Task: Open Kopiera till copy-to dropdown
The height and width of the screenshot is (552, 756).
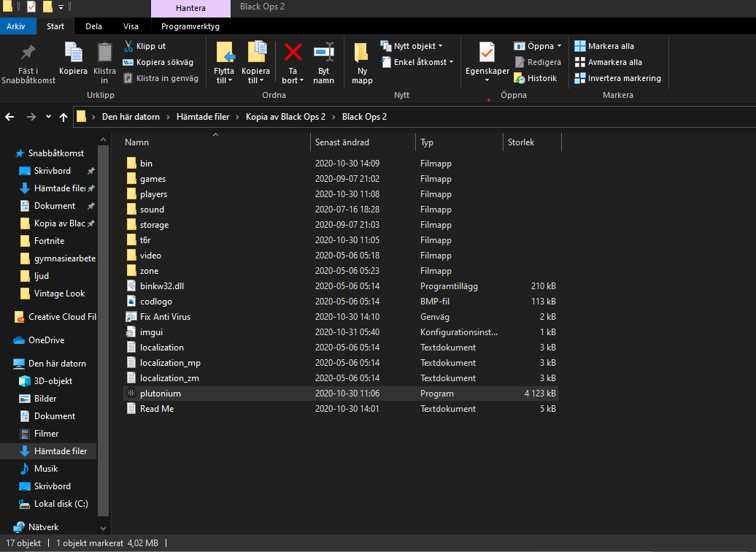Action: (x=255, y=63)
